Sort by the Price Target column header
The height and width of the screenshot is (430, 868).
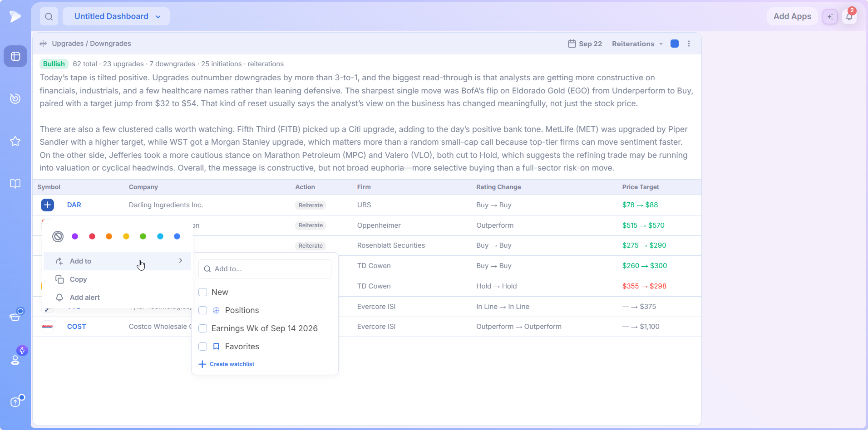(x=641, y=187)
